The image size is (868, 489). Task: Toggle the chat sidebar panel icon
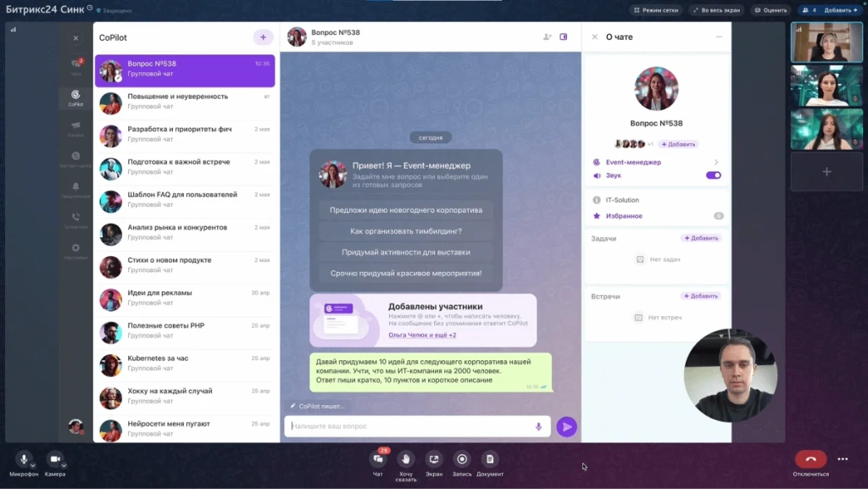coord(564,37)
